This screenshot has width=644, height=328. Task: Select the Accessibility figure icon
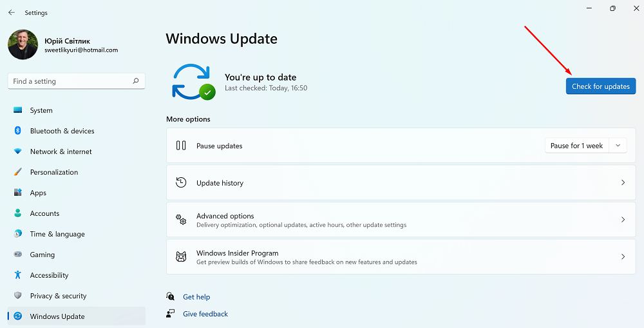point(18,275)
